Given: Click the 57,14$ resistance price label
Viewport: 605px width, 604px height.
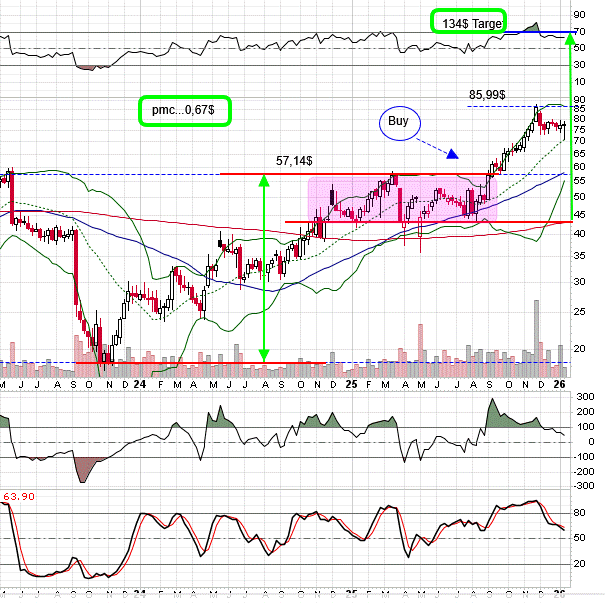Looking at the screenshot, I should pos(296,160).
